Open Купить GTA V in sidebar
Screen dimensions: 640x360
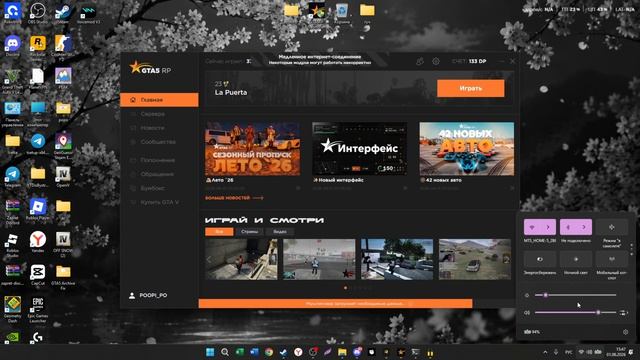pos(159,202)
